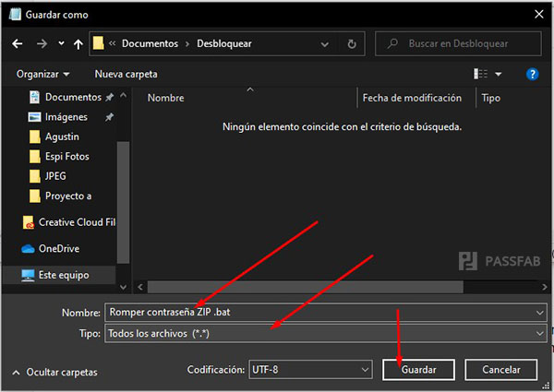The width and height of the screenshot is (554, 392).
Task: Click the Documentos breadcrumb
Action: [151, 43]
